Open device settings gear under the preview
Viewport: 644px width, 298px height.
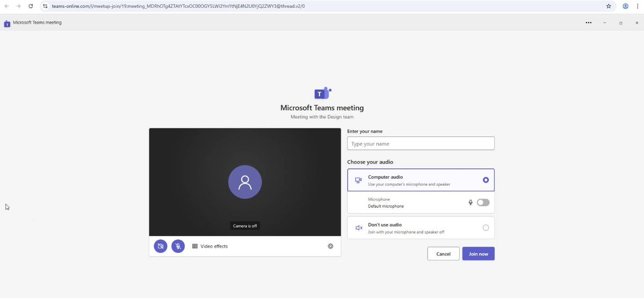coord(331,246)
